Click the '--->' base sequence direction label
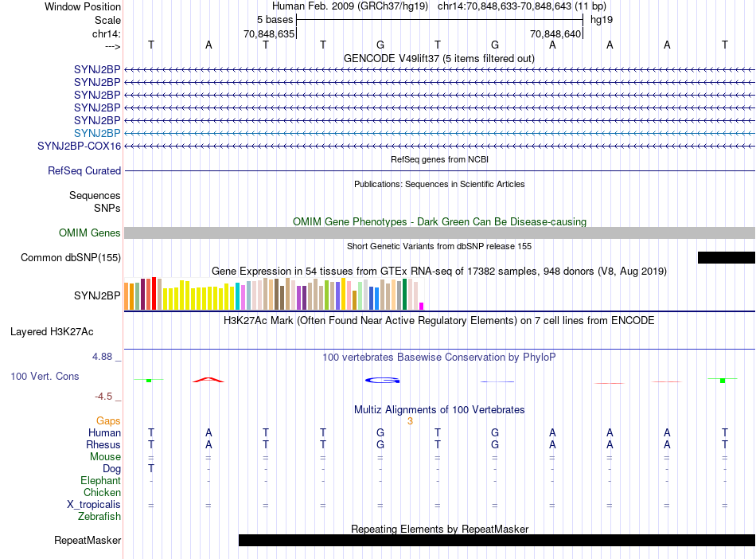Viewport: 756px width, 559px height. 113,46
